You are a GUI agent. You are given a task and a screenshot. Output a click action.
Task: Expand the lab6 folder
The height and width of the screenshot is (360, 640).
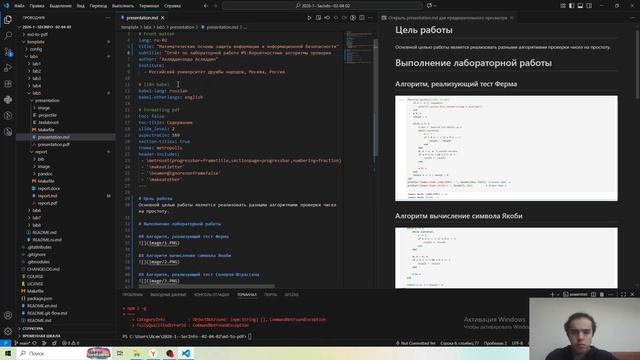37,210
